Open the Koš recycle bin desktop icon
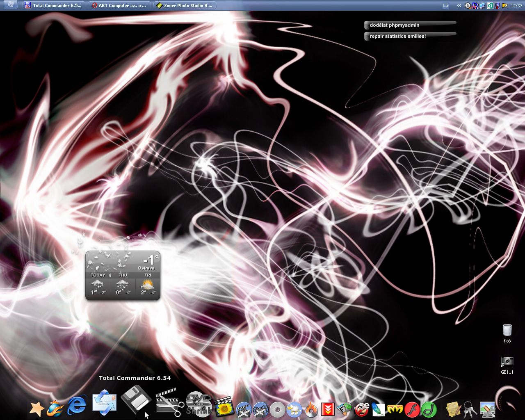The width and height of the screenshot is (525, 420). (x=507, y=333)
